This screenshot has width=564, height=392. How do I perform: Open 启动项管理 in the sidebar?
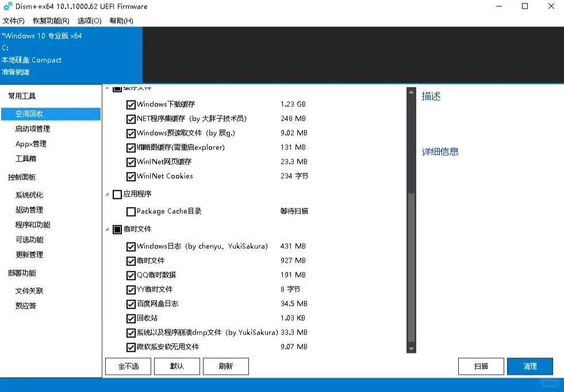click(x=33, y=129)
